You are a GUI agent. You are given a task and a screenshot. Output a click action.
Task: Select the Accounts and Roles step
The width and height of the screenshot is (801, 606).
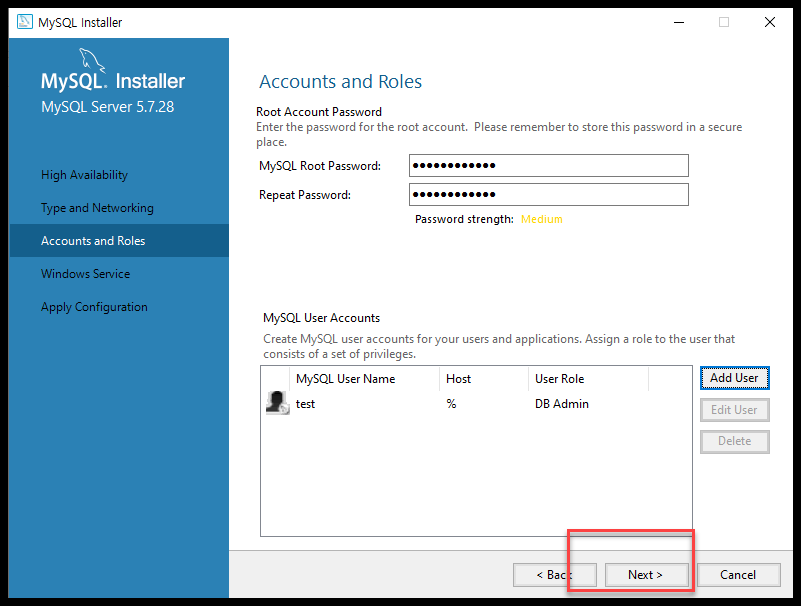119,241
